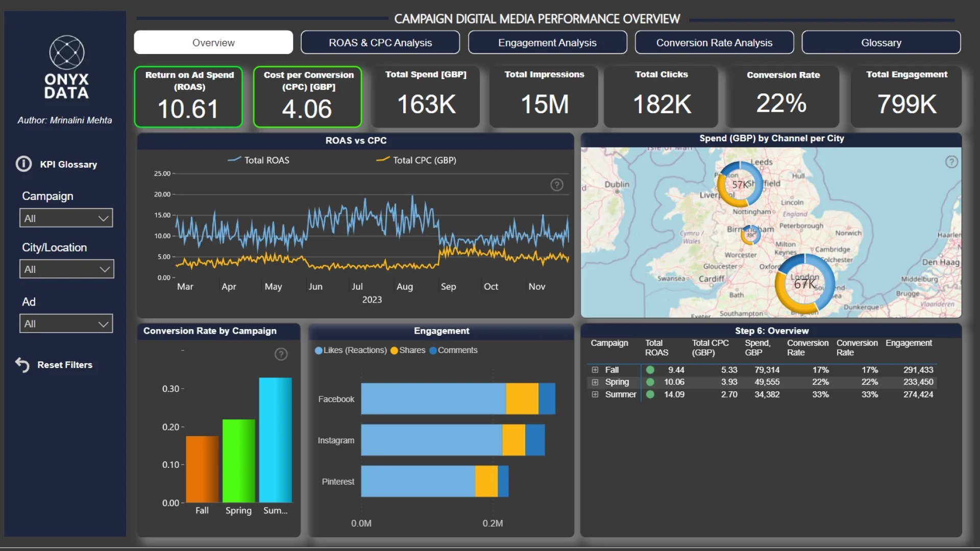980x551 pixels.
Task: Toggle the Total ROAS legend entry
Action: tap(258, 160)
